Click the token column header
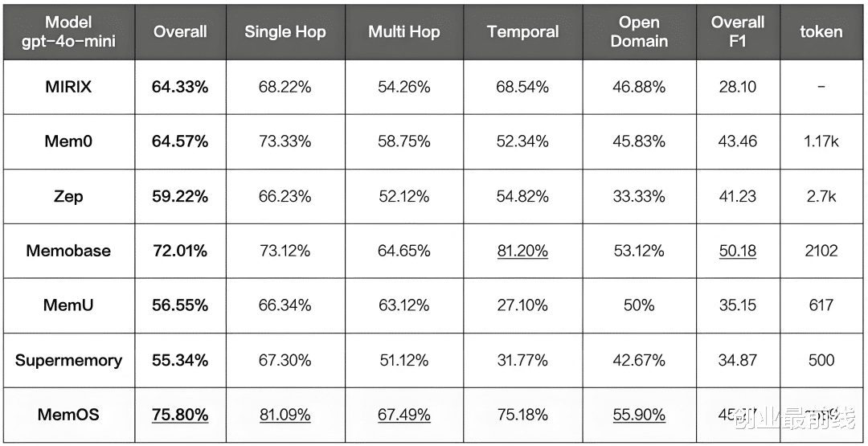The height and width of the screenshot is (446, 868). click(821, 32)
